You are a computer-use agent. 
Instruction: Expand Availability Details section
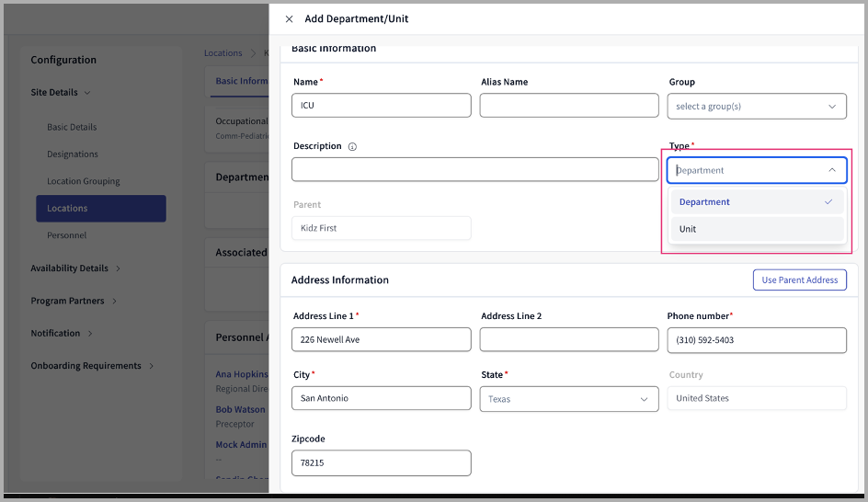tap(75, 268)
